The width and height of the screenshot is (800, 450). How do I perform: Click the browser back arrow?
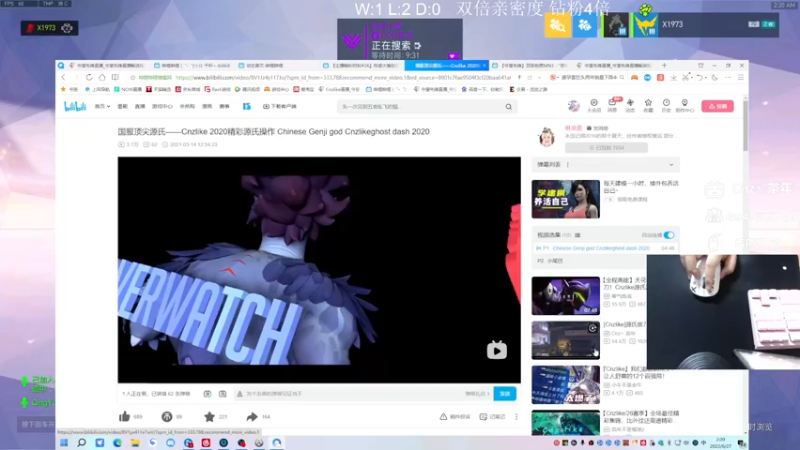click(x=63, y=78)
